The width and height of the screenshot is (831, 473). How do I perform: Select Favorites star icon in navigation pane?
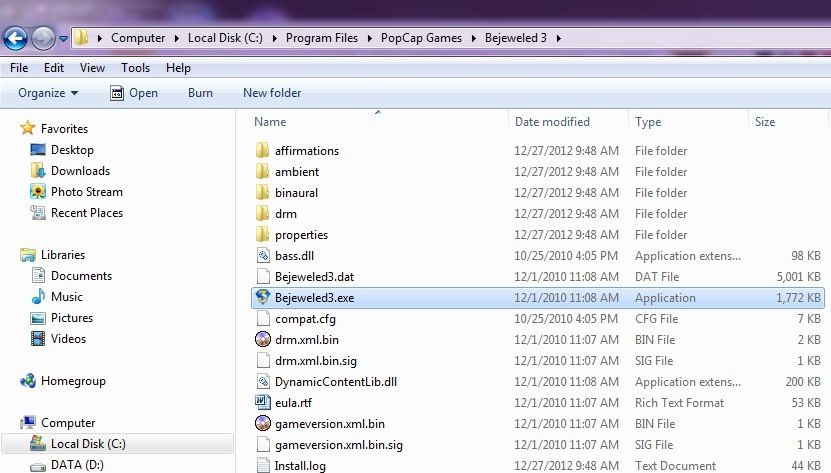point(28,128)
